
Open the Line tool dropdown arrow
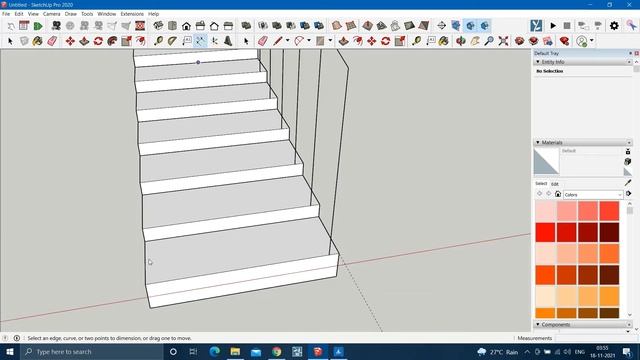pyautogui.click(x=287, y=41)
